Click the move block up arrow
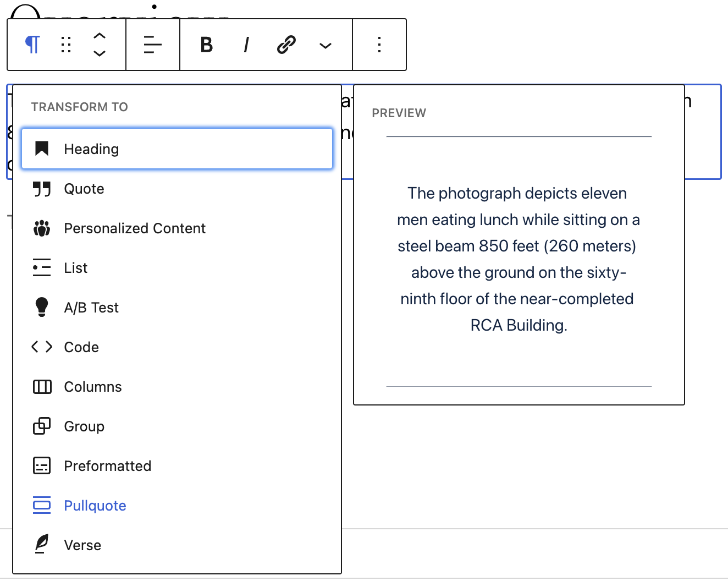 click(100, 36)
